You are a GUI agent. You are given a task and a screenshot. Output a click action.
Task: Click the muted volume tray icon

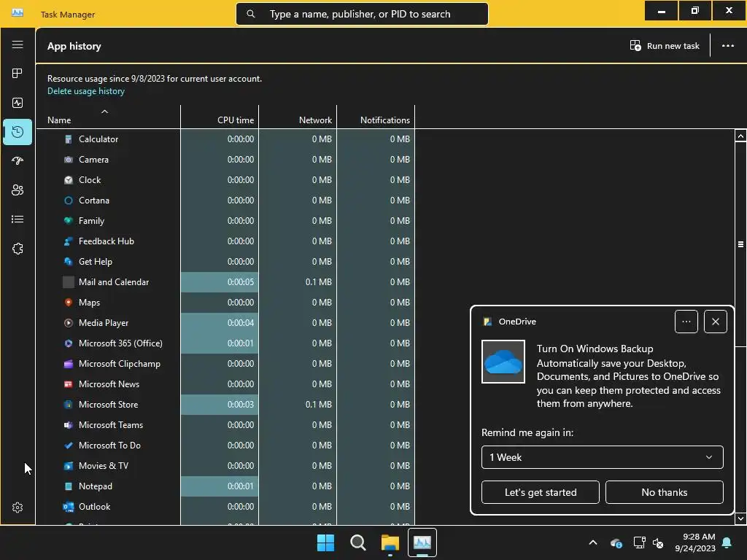(658, 542)
